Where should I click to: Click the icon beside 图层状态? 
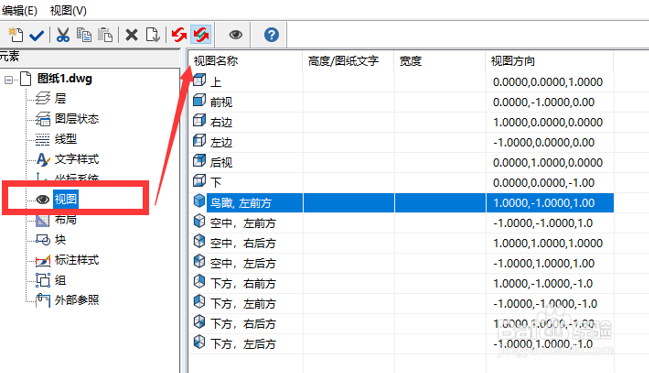coord(42,119)
